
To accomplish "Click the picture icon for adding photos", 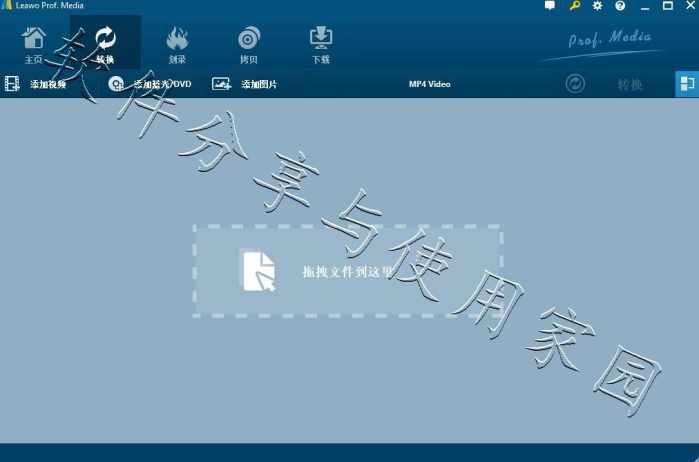I will (221, 84).
